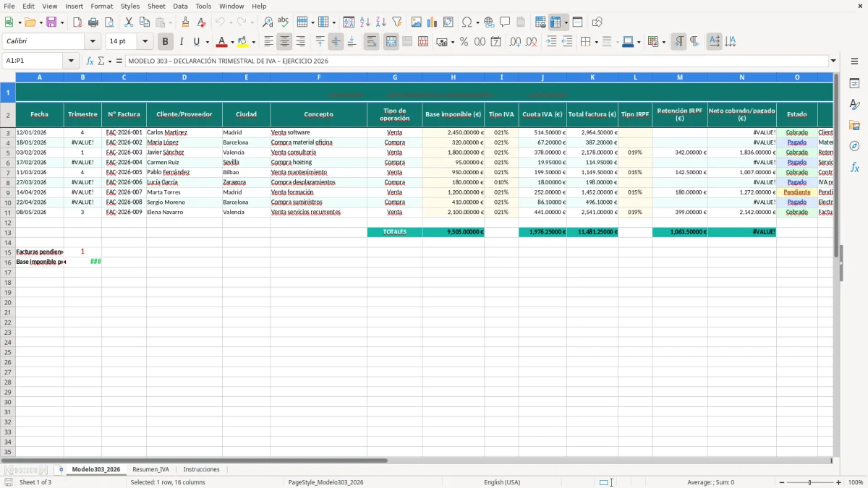
Task: Expand the formula bar arrow
Action: 833,61
